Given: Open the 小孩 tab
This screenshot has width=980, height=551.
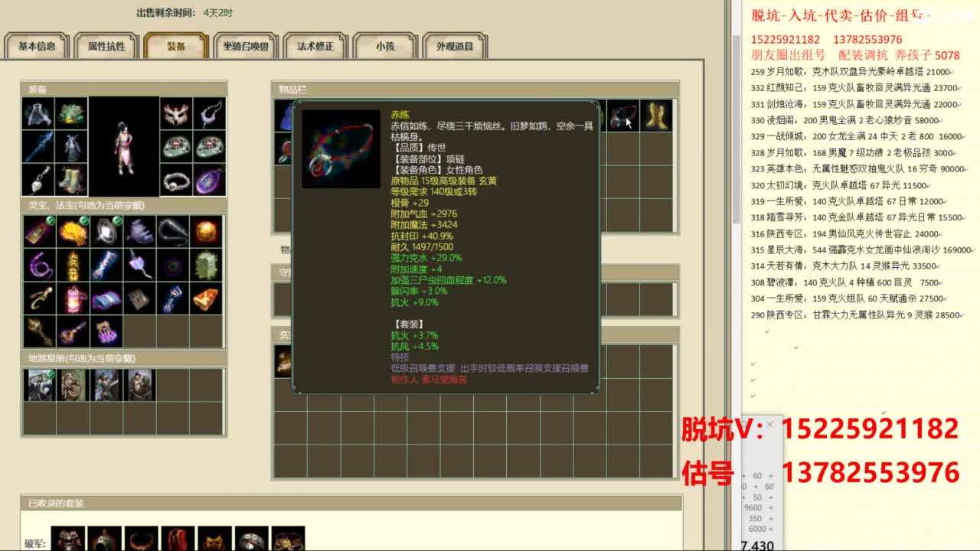Looking at the screenshot, I should (385, 46).
